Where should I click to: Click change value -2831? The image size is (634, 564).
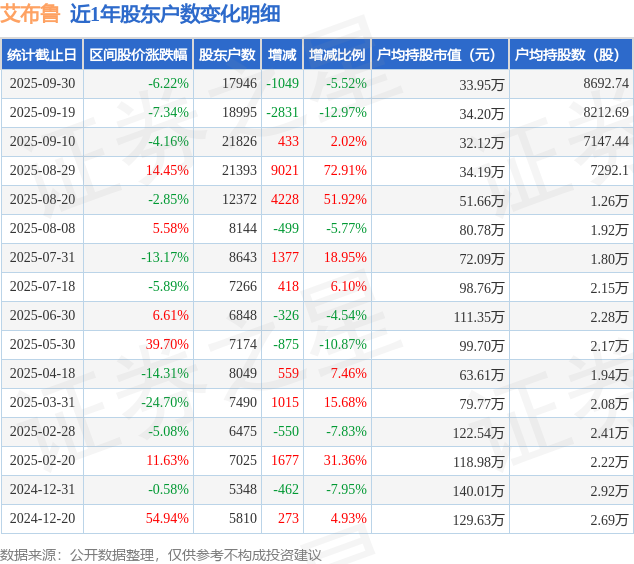coord(282,112)
